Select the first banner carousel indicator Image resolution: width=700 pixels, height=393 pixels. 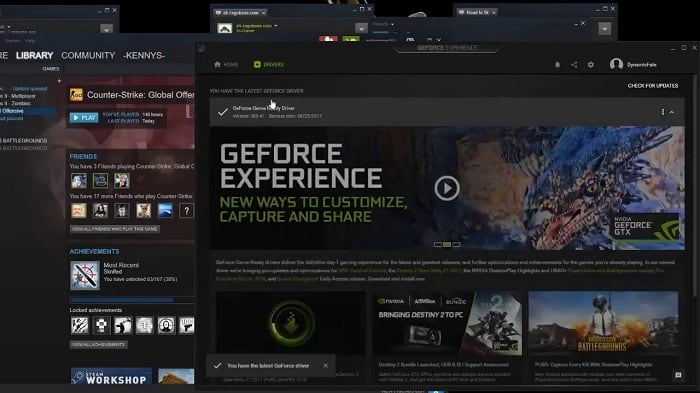[438, 244]
